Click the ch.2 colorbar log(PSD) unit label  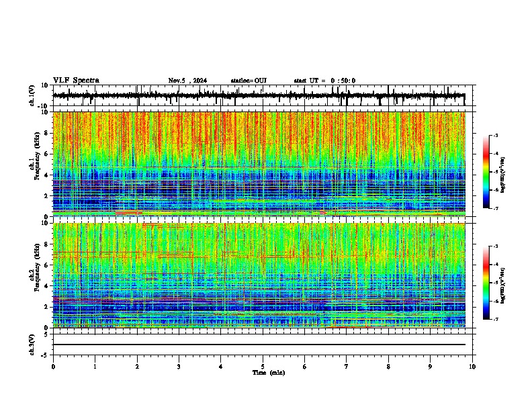[503, 285]
